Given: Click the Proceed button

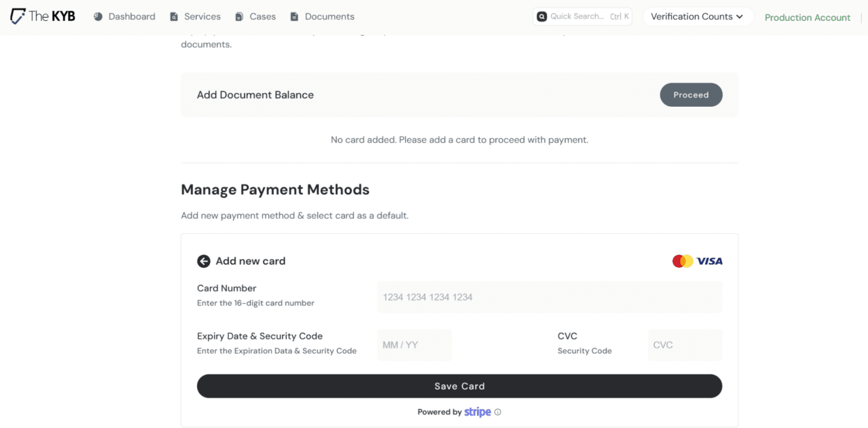Looking at the screenshot, I should 691,95.
